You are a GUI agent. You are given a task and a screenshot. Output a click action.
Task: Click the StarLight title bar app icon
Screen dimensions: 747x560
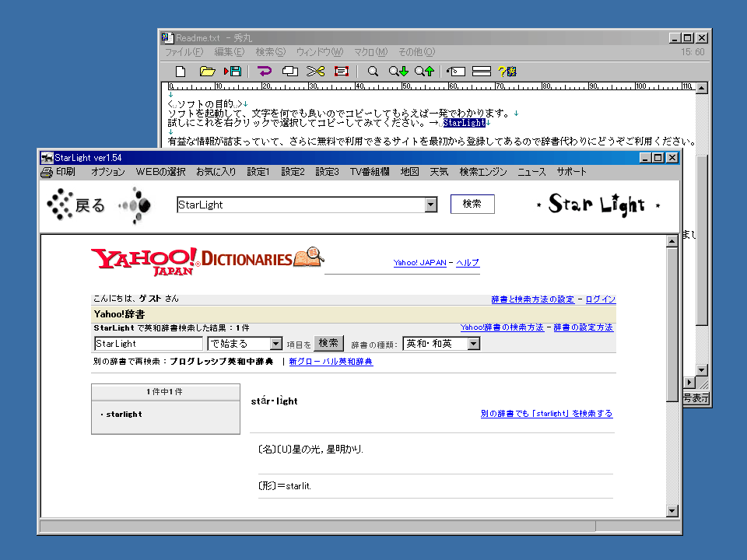[x=47, y=158]
